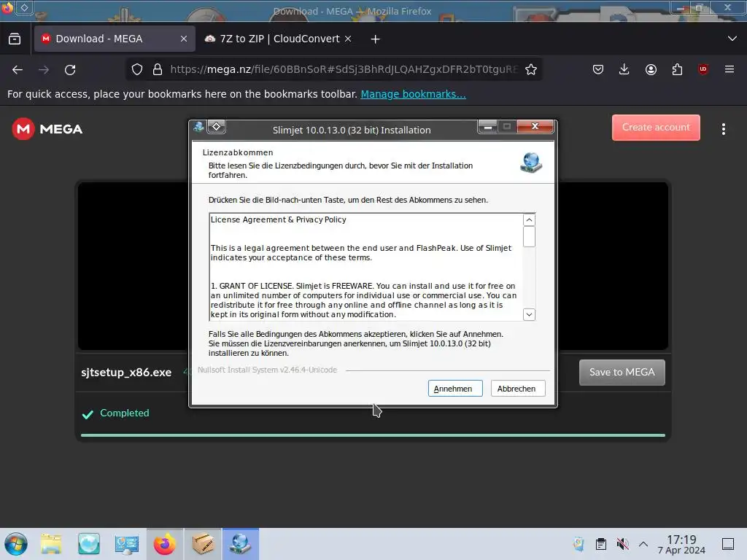Select the Firefox taskbar button
Screen dimensions: 747x560
pos(165,544)
